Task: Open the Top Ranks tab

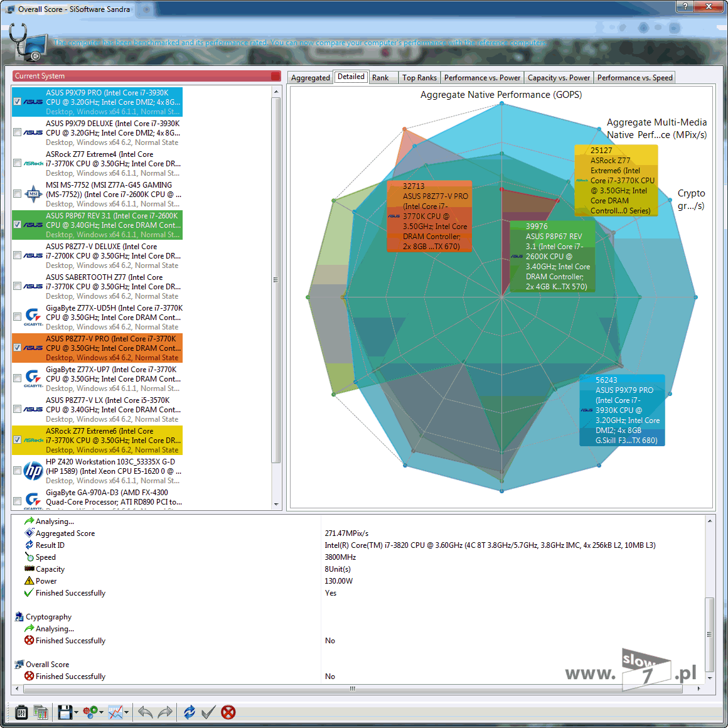Action: [x=419, y=78]
